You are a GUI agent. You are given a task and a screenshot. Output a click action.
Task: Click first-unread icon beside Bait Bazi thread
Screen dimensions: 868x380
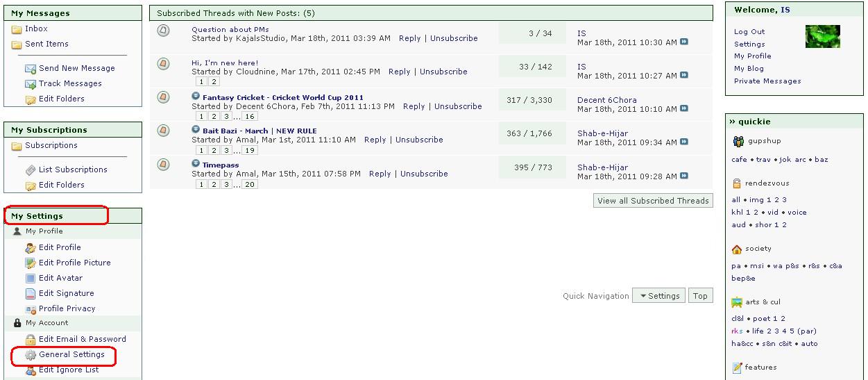click(196, 130)
